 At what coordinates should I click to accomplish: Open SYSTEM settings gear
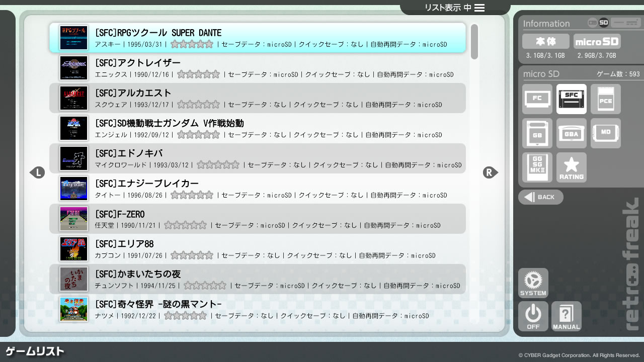tap(533, 283)
